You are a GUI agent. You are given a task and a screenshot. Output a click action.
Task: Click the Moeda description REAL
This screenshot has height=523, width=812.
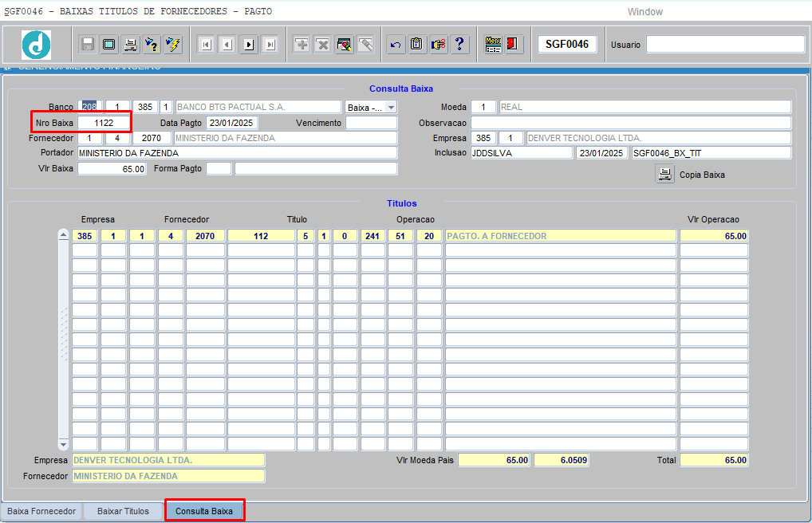tap(645, 107)
